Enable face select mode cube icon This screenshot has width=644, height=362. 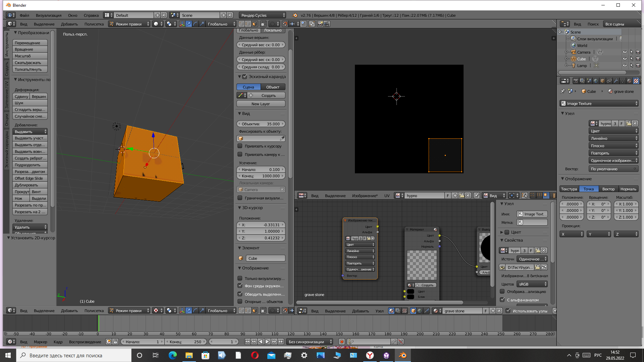pos(255,24)
